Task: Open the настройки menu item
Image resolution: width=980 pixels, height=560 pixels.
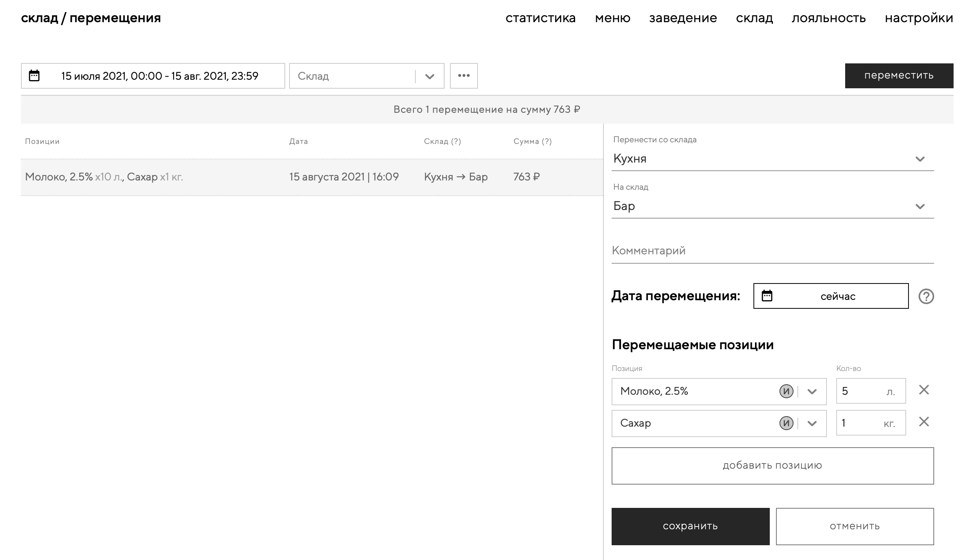Action: tap(919, 18)
